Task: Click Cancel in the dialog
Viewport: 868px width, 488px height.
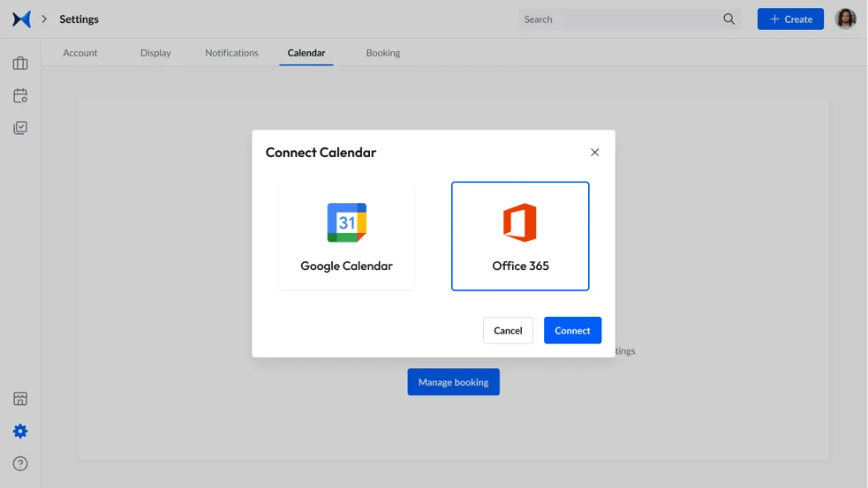Action: click(x=509, y=330)
